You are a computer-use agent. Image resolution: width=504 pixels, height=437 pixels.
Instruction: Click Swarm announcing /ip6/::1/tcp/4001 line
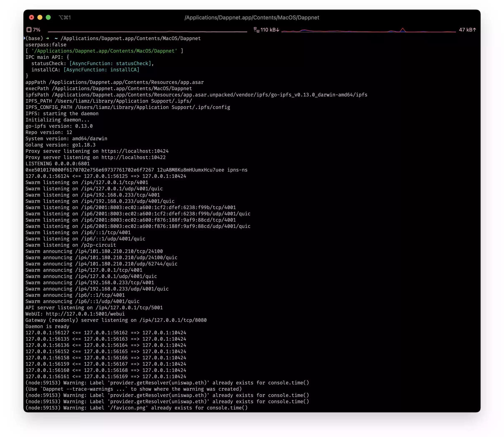(x=75, y=295)
